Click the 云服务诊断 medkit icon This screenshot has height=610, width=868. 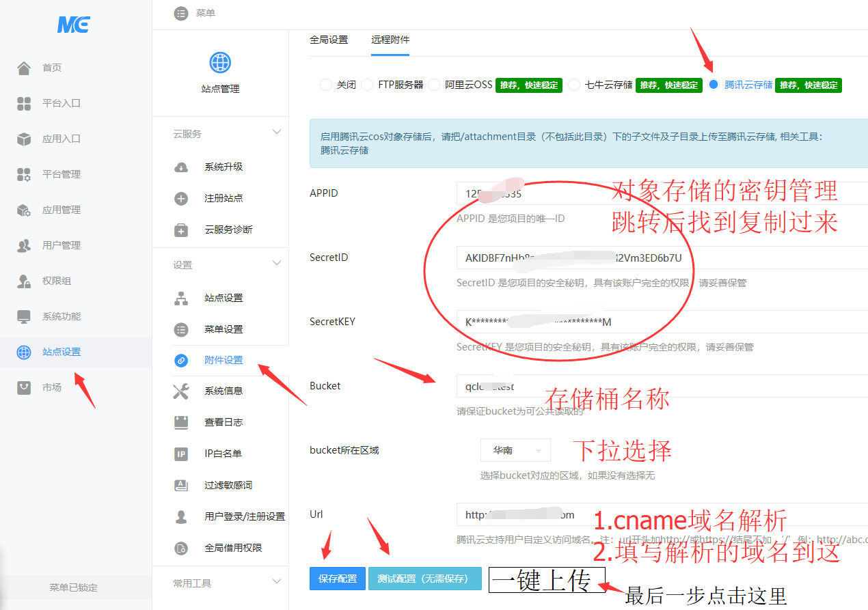tap(181, 230)
